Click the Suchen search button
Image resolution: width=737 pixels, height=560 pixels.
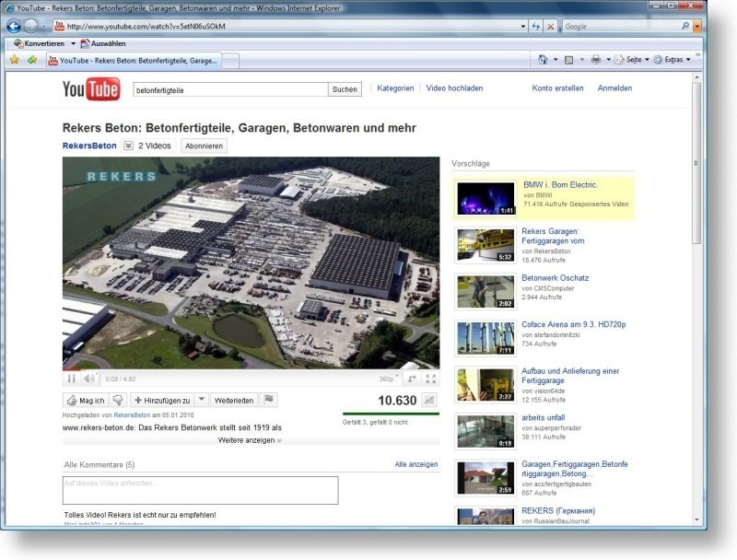(345, 89)
